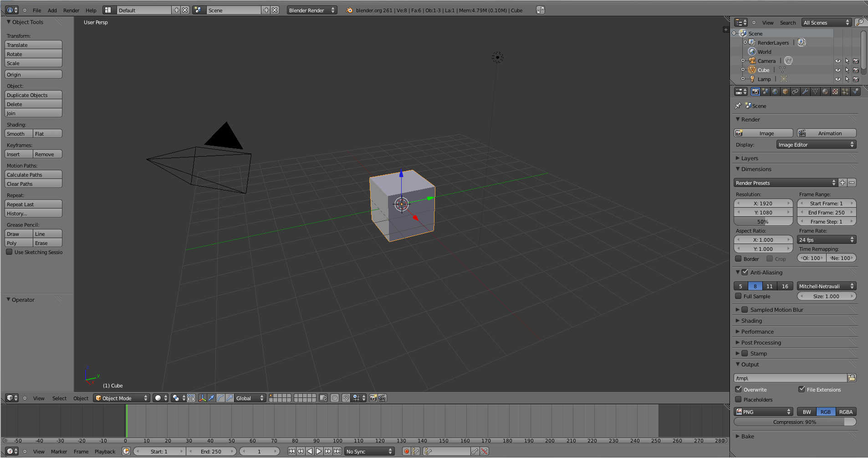The image size is (868, 458).
Task: Open the Texture properties tab
Action: [x=835, y=92]
